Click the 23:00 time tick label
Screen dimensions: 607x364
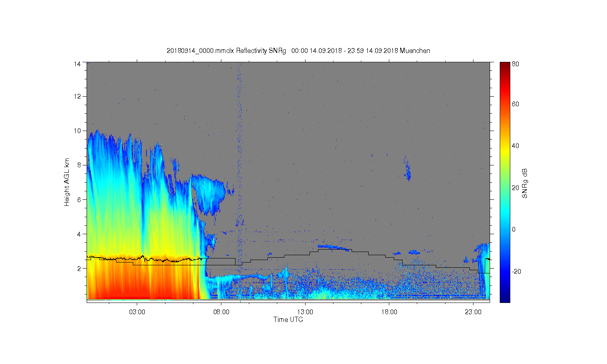point(473,312)
